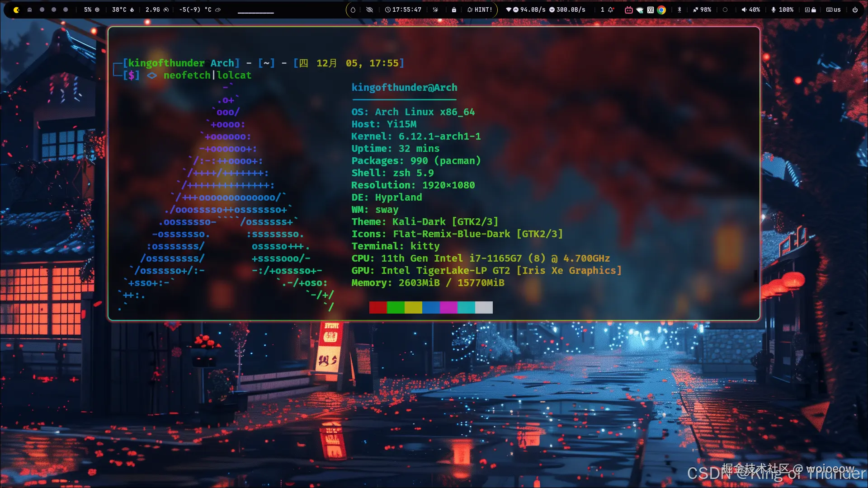The height and width of the screenshot is (488, 868).
Task: Open the us keyboard layout selector
Action: 833,9
